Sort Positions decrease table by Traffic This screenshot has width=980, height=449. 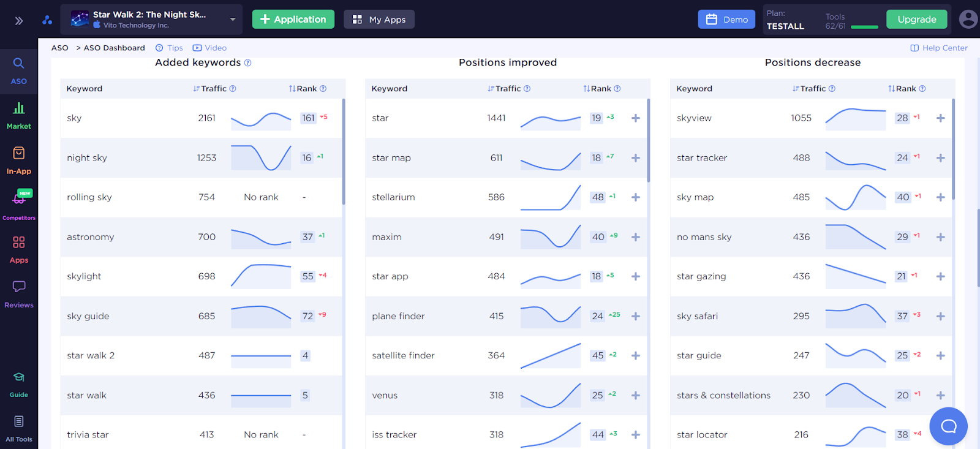809,89
